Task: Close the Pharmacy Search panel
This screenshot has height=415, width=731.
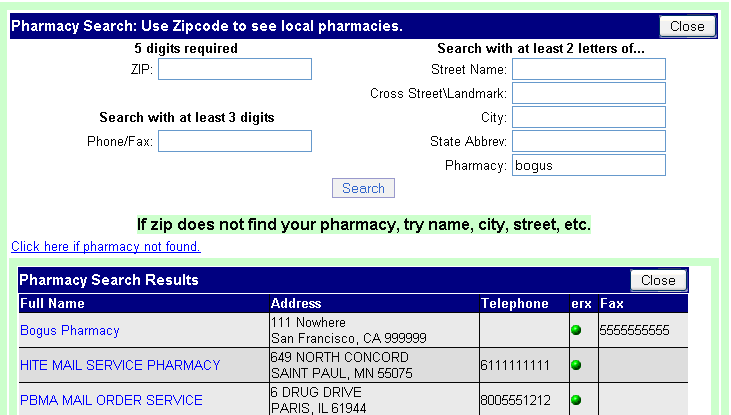Action: pos(687,26)
